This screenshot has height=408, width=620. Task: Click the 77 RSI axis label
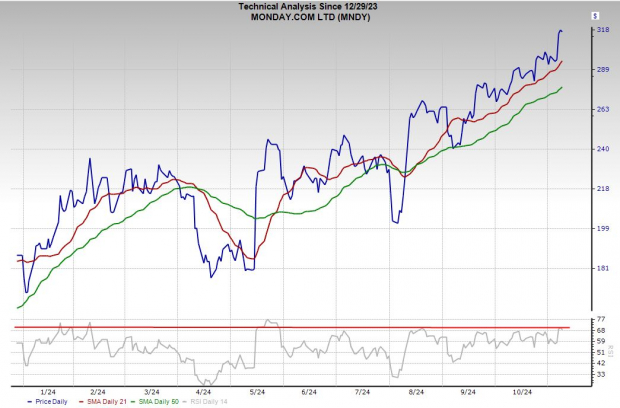601,319
